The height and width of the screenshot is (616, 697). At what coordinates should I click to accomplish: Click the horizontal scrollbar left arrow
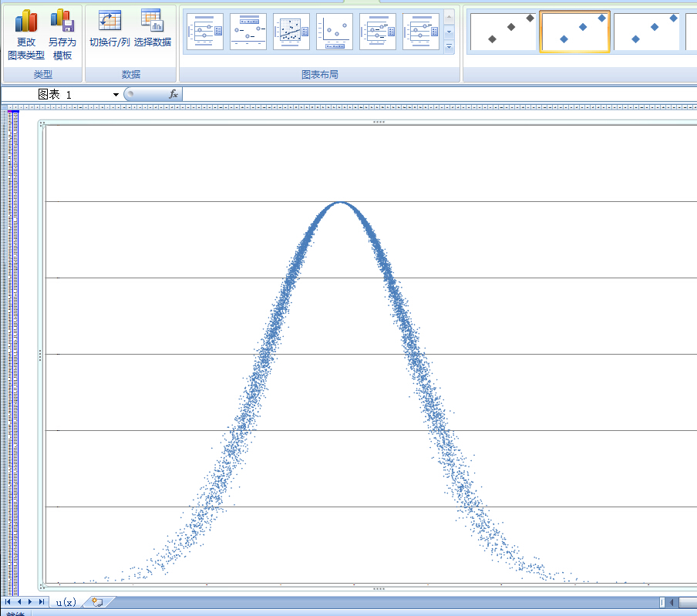[x=672, y=602]
